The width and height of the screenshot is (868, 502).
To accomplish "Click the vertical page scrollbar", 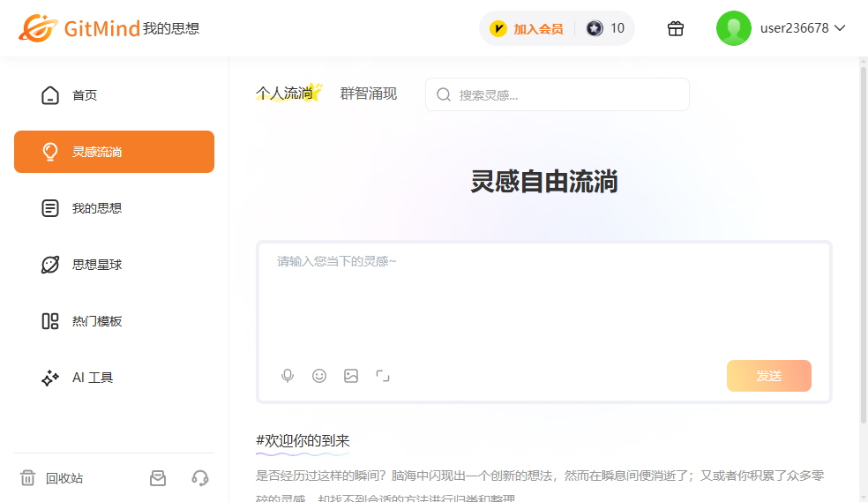I will (863, 245).
